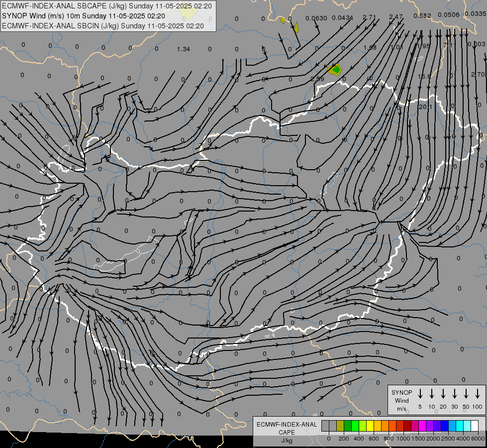
Task: Click the 1.34 value on the map
Action: coord(183,49)
